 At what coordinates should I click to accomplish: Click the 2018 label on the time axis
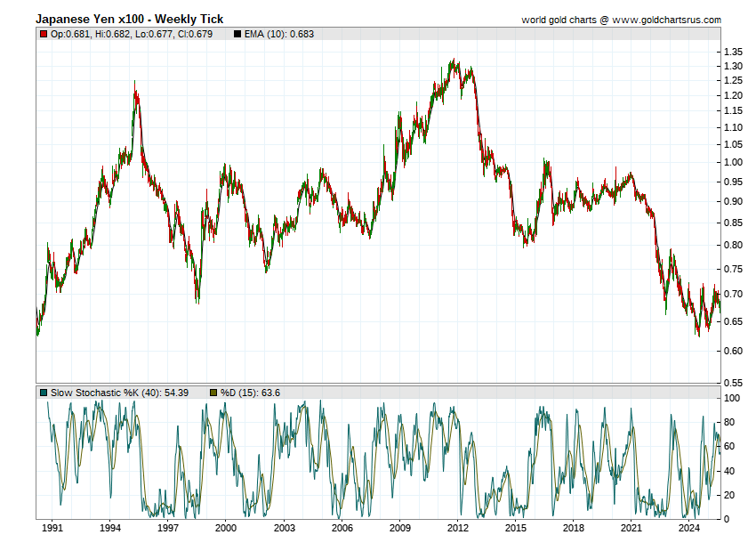pos(574,528)
